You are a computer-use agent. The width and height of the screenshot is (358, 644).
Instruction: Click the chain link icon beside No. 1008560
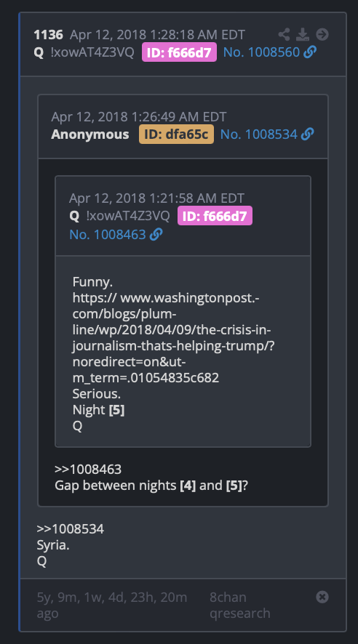point(310,52)
